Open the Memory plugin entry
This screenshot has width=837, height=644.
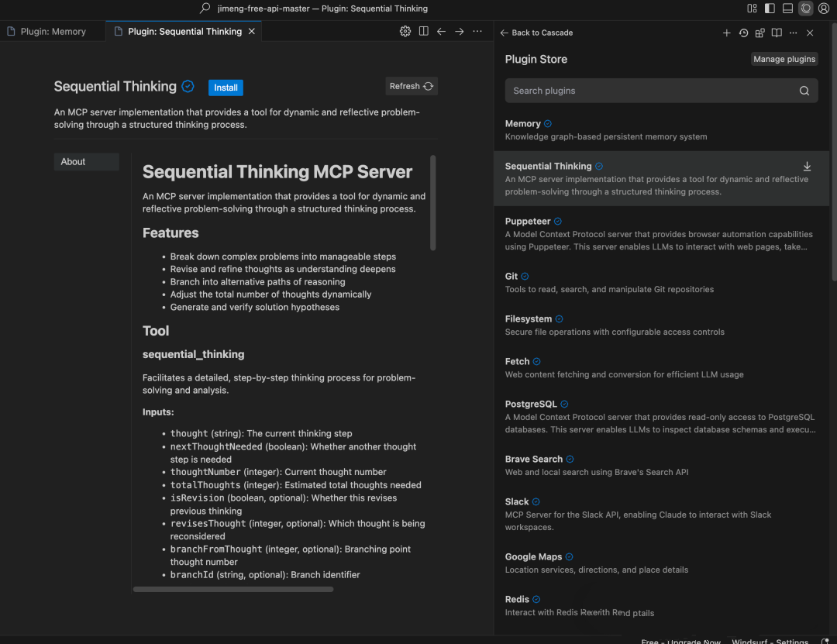pos(661,129)
